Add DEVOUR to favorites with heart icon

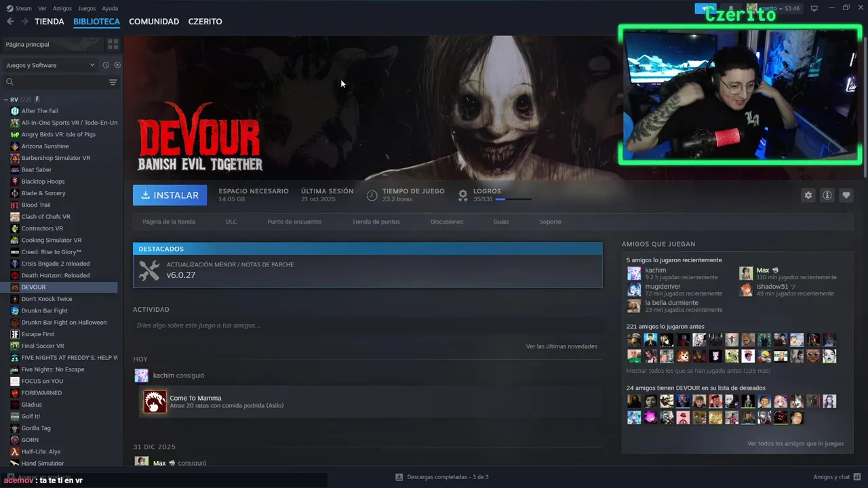846,195
